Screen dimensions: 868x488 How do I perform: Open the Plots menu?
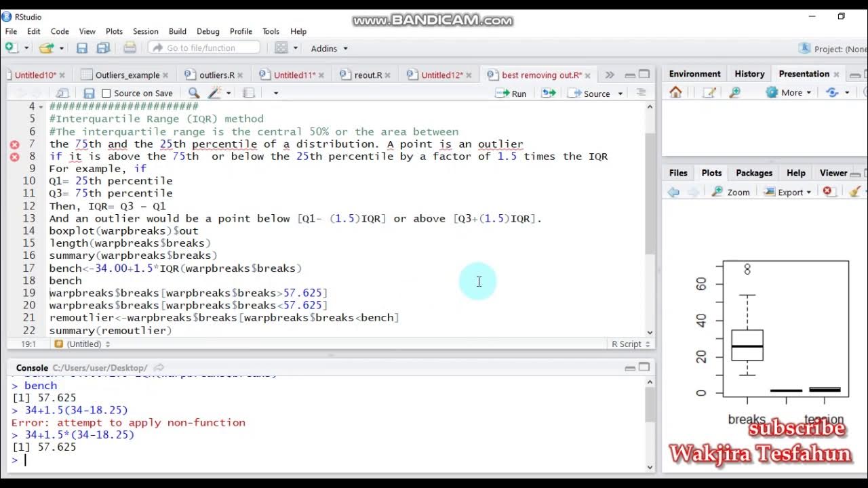click(114, 31)
